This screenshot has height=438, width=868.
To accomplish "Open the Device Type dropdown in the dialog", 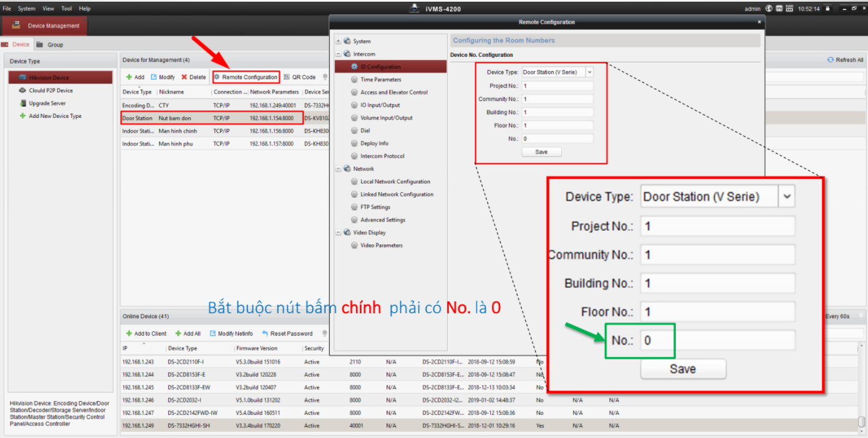I will [x=589, y=72].
